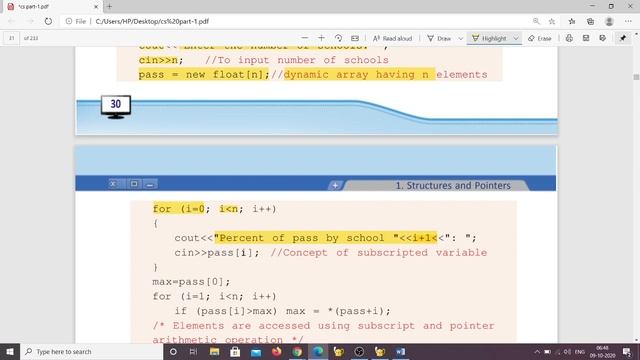View site information next to File label
This screenshot has width=640, height=360.
pos(69,21)
